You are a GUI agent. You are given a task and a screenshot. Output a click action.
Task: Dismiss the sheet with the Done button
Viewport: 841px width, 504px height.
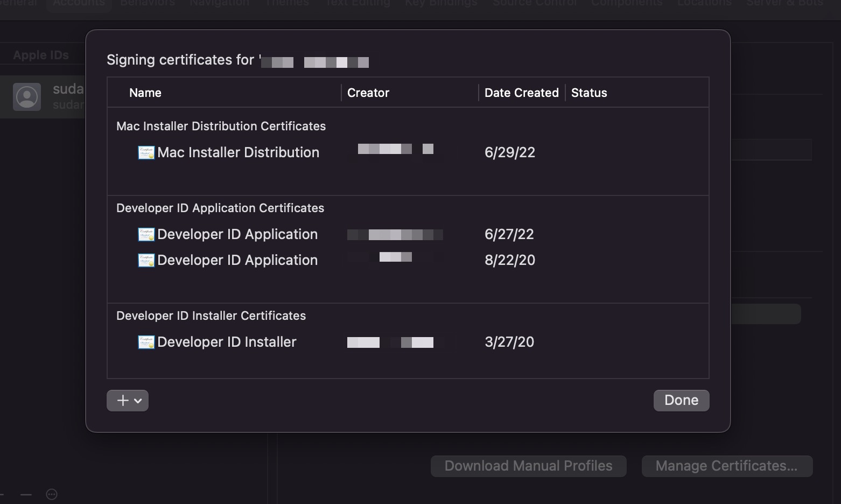[x=681, y=400]
